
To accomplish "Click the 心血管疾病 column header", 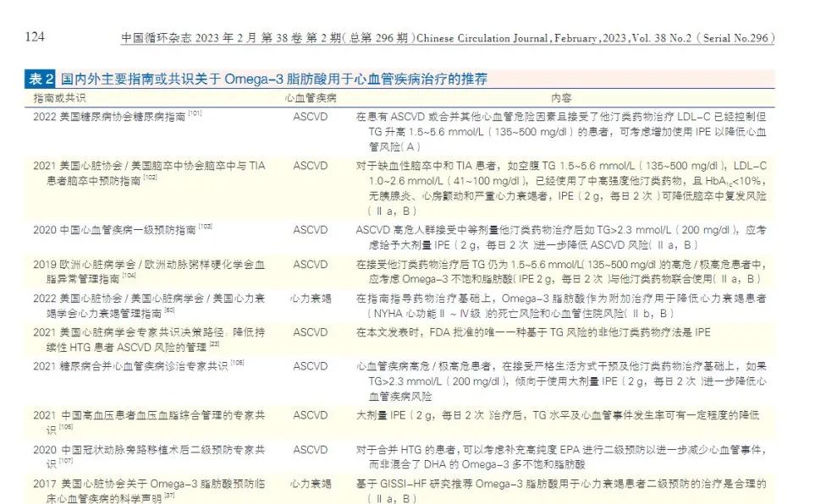I will (x=310, y=98).
